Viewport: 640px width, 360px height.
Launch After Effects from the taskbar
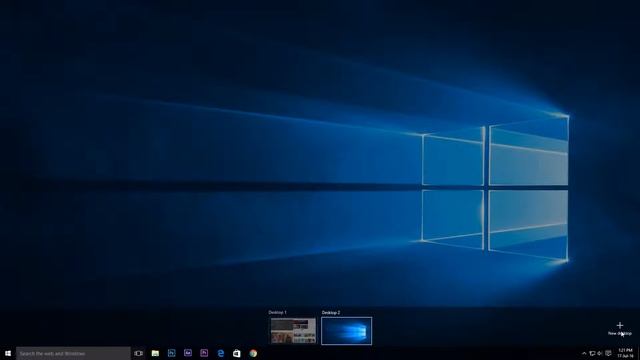coord(188,353)
